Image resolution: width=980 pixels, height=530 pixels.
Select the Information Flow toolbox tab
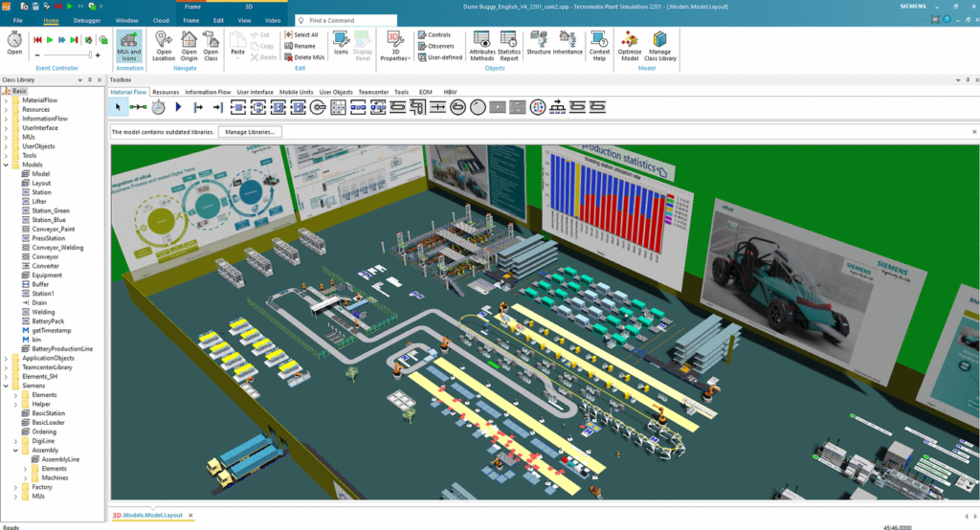[208, 92]
